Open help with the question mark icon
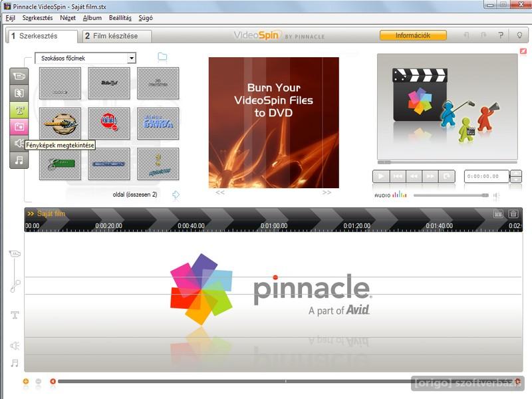Image resolution: width=532 pixels, height=399 pixels. tap(501, 35)
